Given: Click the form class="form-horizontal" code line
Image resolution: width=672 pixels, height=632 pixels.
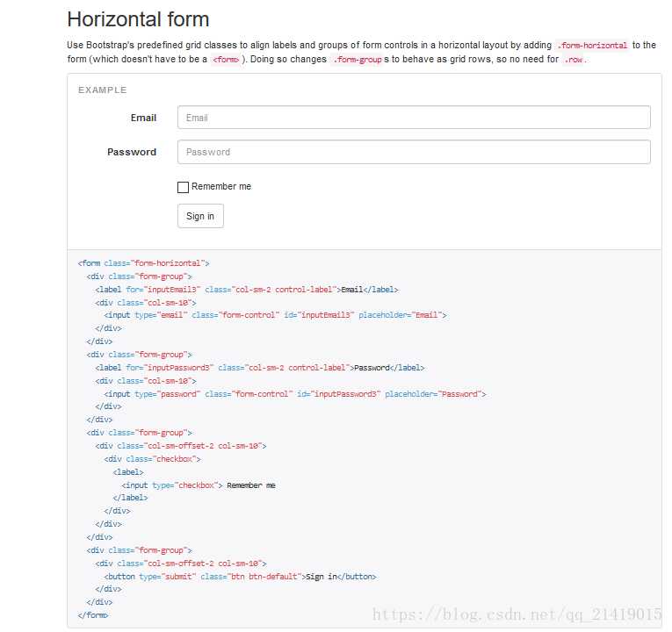Looking at the screenshot, I should click(x=144, y=263).
